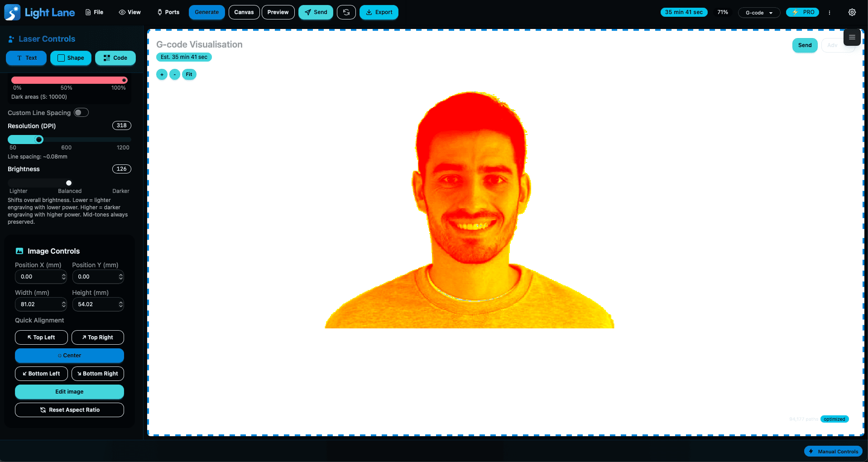Select the Text tool
Image resolution: width=868 pixels, height=462 pixels.
26,58
